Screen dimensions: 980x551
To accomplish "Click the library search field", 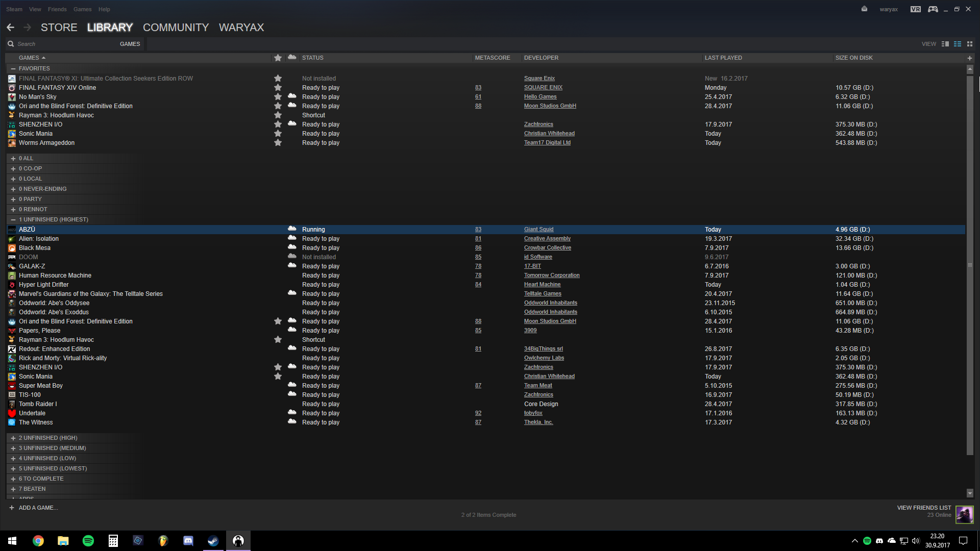I will point(61,44).
